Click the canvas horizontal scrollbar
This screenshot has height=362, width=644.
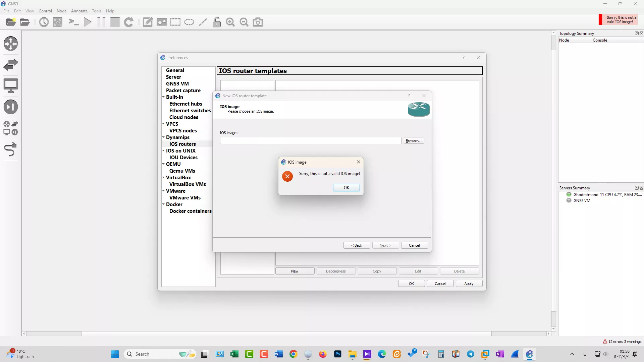pos(286,334)
